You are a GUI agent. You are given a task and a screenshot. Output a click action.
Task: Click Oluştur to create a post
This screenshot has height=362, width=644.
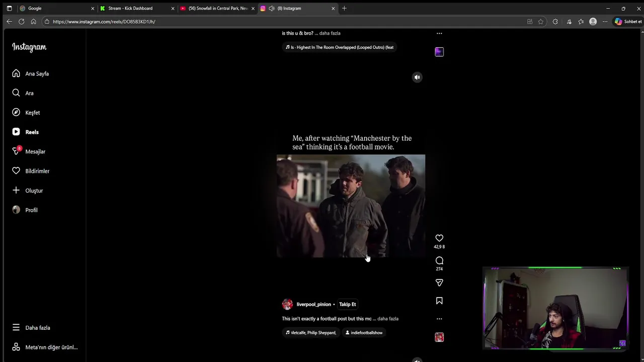(x=28, y=191)
